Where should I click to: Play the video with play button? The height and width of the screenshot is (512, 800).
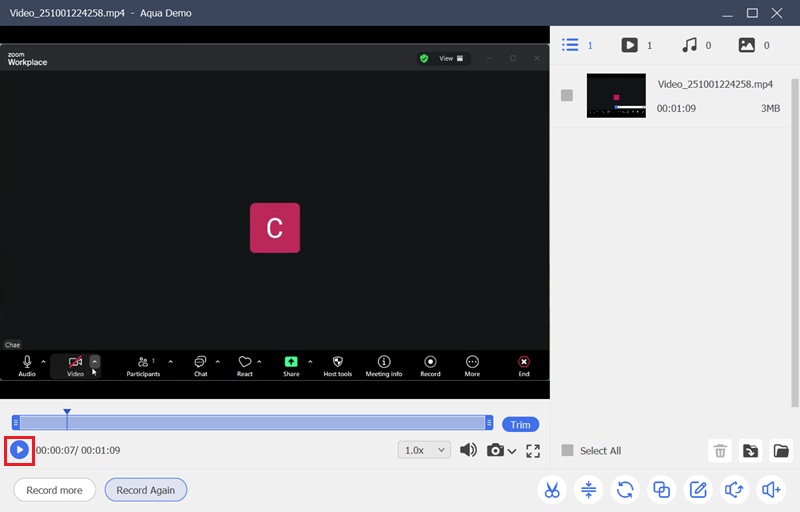[19, 450]
